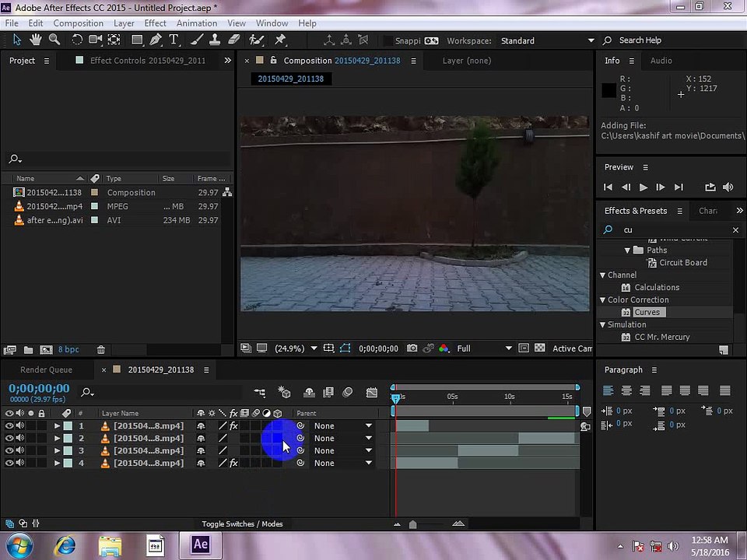This screenshot has width=747, height=560.
Task: Select the Eraser tool
Action: pyautogui.click(x=233, y=40)
